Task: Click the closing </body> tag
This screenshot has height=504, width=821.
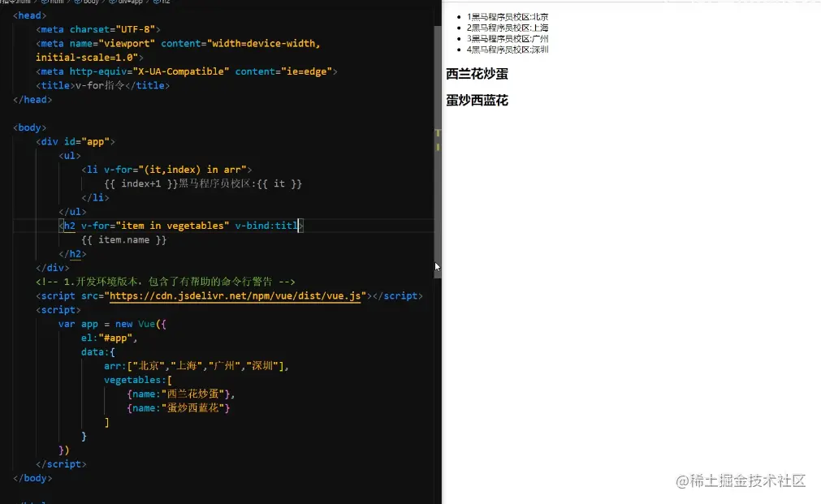Action: (32, 478)
